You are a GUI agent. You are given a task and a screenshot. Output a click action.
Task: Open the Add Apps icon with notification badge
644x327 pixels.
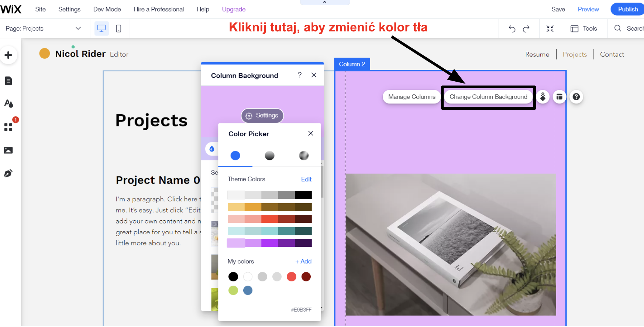(x=8, y=127)
